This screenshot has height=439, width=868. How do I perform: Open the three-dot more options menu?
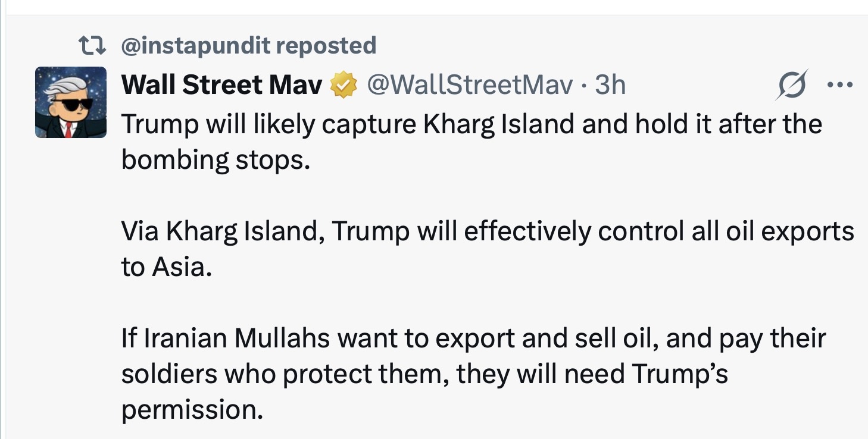840,86
